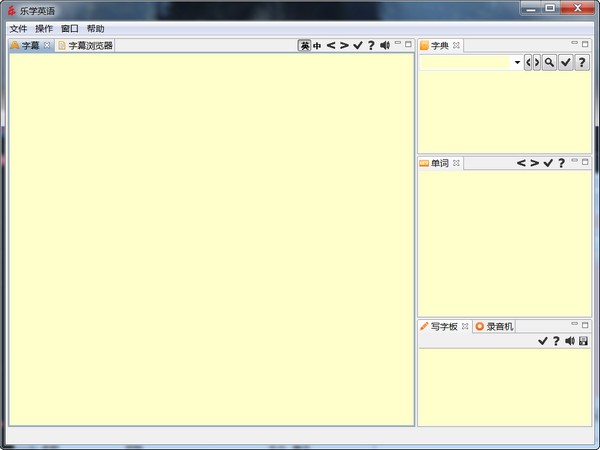
Task: Play sound using 写字板 panel speaker icon
Action: (x=570, y=341)
